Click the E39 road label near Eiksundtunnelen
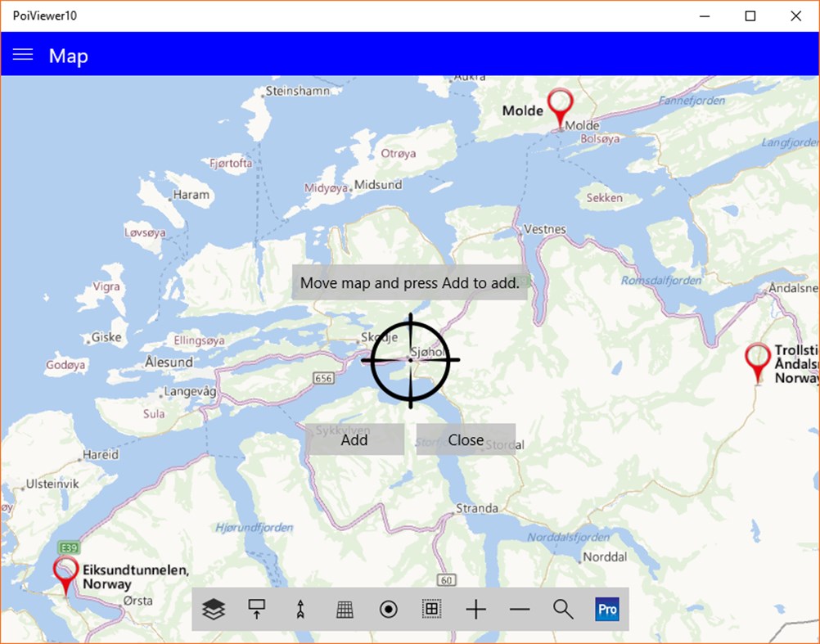 [68, 546]
